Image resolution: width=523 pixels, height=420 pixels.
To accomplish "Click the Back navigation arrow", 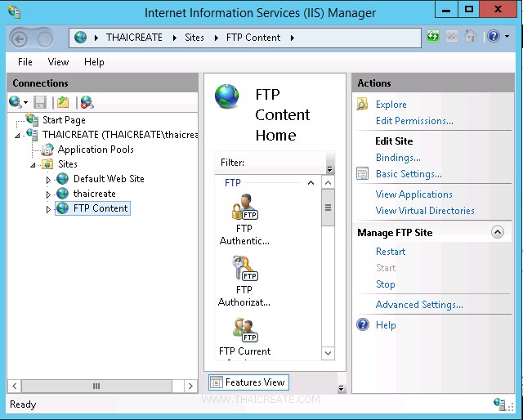I will (19, 39).
